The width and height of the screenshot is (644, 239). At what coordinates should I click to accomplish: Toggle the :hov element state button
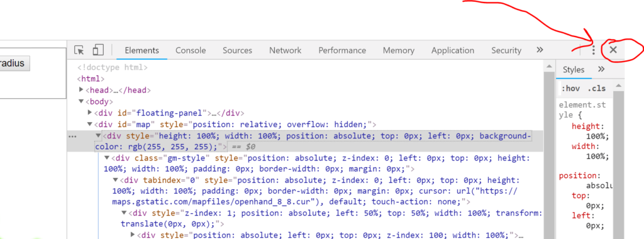pyautogui.click(x=570, y=89)
